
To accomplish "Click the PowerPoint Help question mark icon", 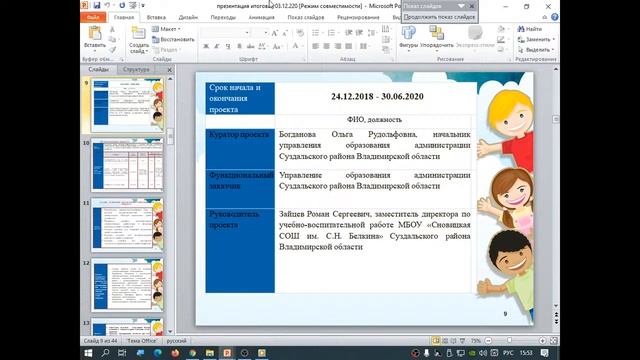I will tap(554, 17).
